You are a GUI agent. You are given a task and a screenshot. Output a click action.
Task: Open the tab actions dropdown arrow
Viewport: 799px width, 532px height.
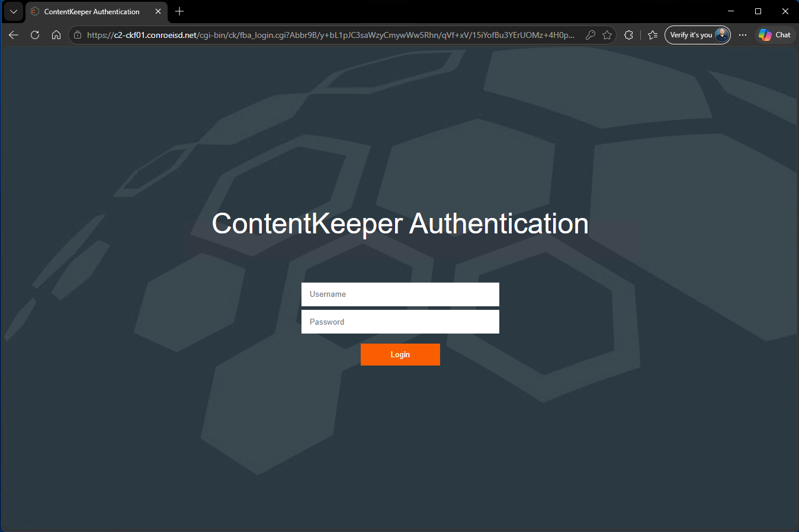(14, 11)
